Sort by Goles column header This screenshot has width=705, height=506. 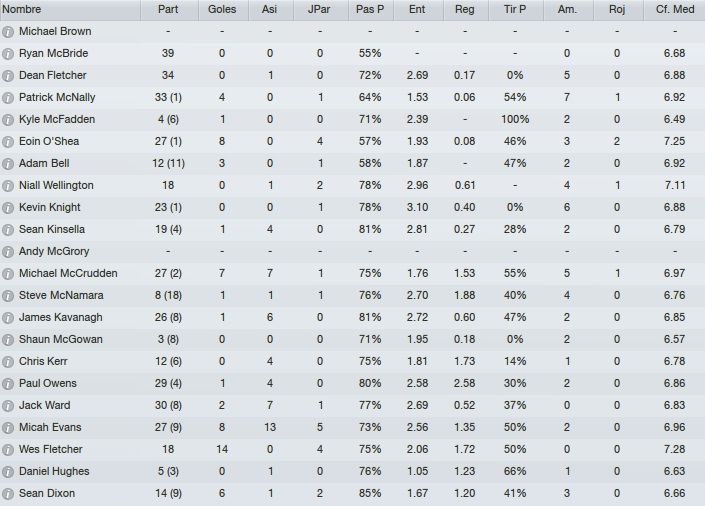coord(222,10)
